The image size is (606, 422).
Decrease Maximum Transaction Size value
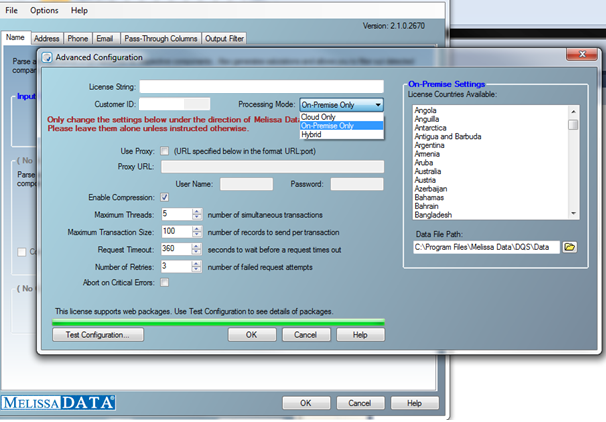tap(197, 235)
